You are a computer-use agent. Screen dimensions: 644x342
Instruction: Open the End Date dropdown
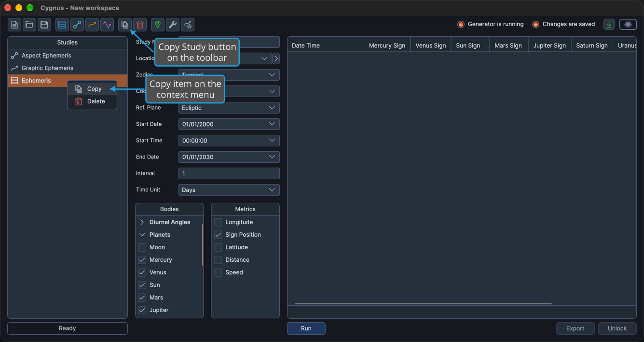click(229, 157)
